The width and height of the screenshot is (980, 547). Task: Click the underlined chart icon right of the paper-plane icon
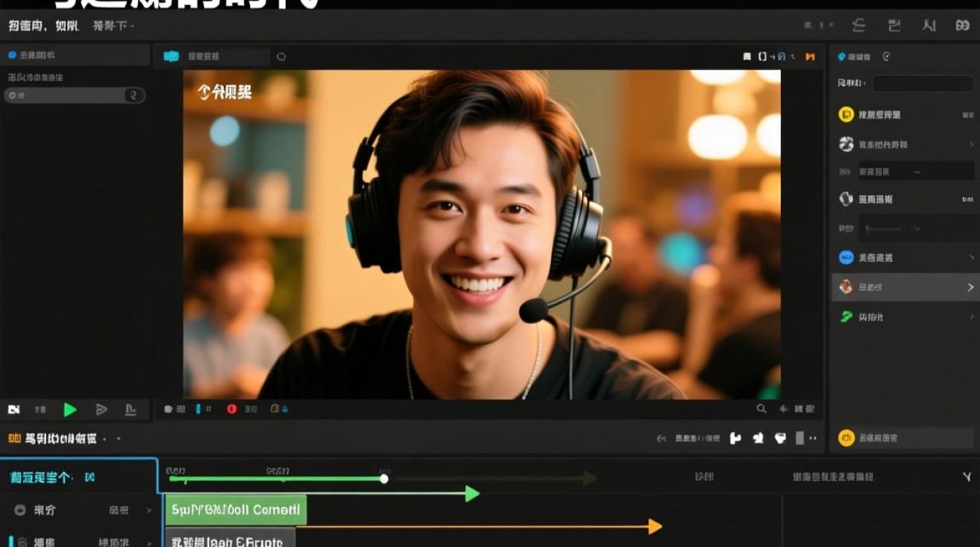pos(131,410)
